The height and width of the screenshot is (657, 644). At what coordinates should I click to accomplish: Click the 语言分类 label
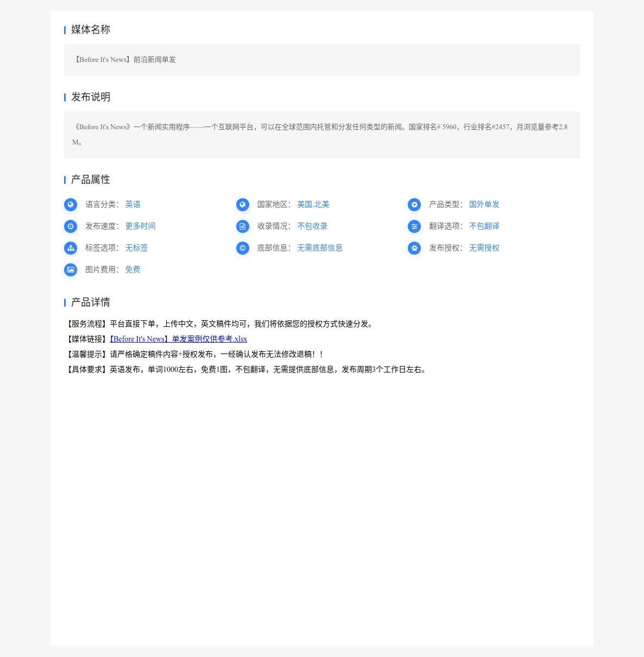click(x=102, y=205)
